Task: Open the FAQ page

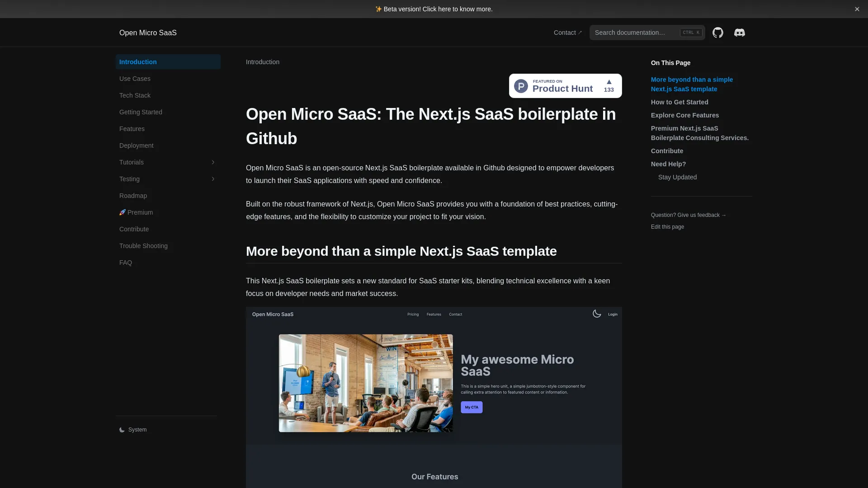Action: point(168,263)
